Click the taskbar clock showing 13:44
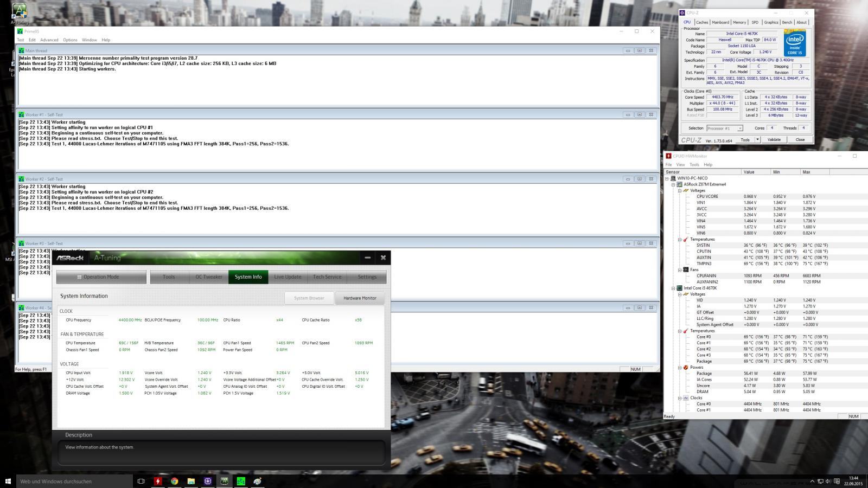Image resolution: width=868 pixels, height=488 pixels. [x=853, y=481]
